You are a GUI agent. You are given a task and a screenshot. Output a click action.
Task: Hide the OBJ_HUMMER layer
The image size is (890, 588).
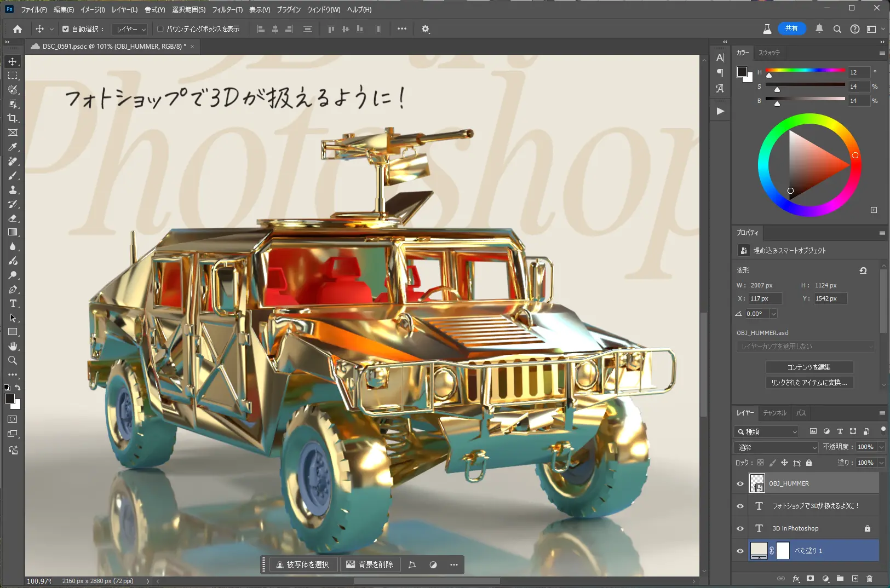pos(740,483)
